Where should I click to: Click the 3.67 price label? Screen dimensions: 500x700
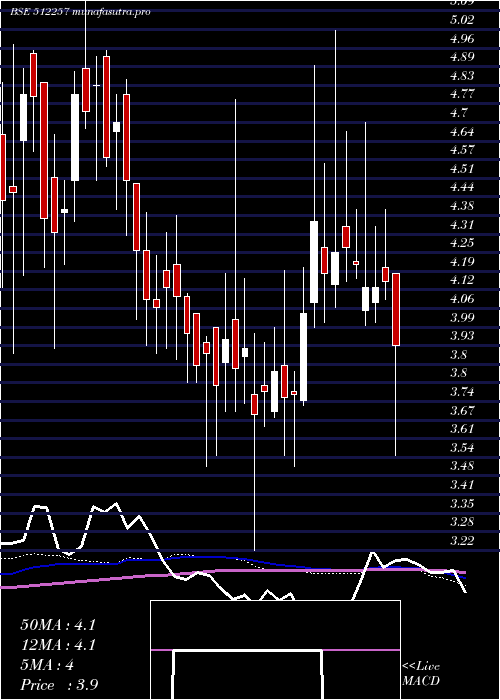pyautogui.click(x=462, y=410)
